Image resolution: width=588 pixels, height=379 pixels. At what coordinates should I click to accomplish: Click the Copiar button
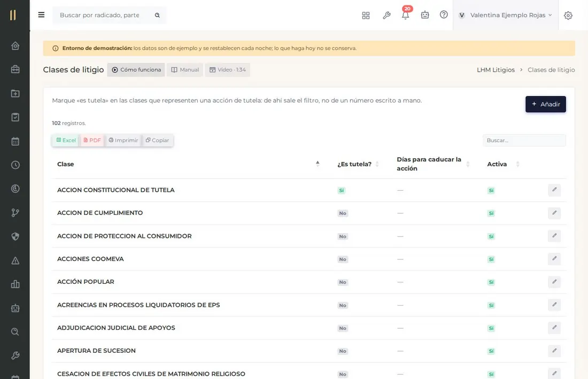(x=158, y=140)
